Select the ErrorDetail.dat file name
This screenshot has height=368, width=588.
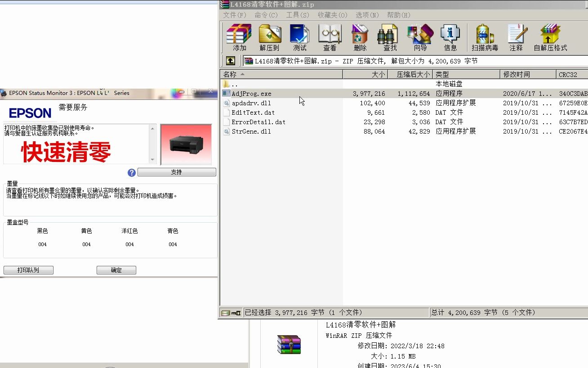(x=258, y=122)
